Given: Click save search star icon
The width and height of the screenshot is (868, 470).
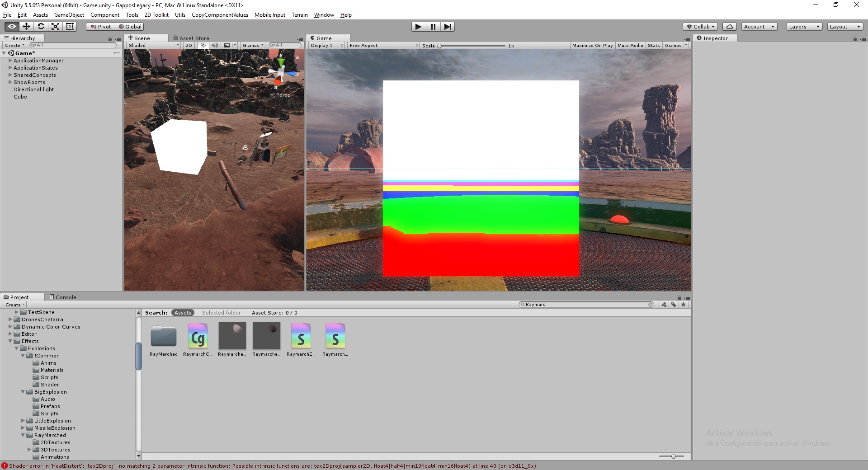Looking at the screenshot, I should (x=684, y=305).
